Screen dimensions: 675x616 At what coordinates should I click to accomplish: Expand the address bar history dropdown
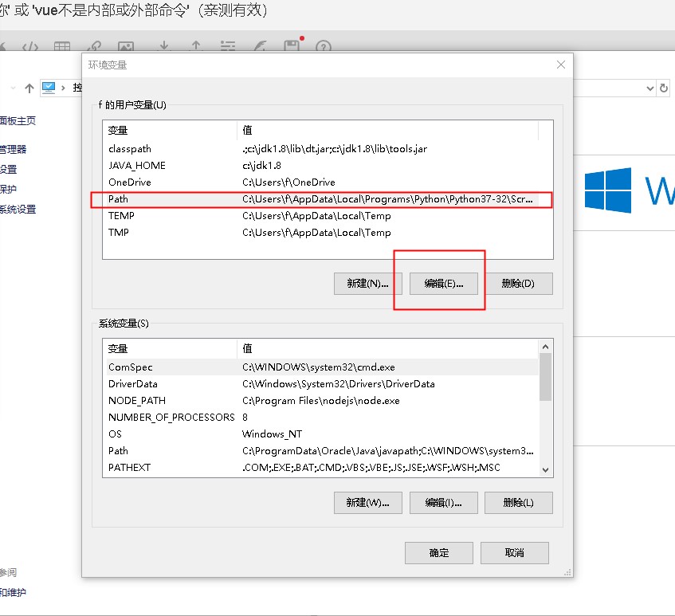pos(650,88)
